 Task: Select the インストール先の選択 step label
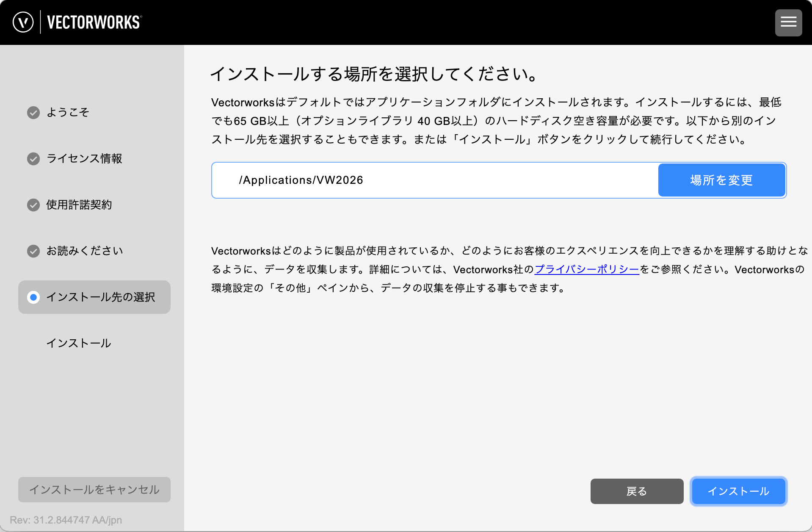[101, 297]
